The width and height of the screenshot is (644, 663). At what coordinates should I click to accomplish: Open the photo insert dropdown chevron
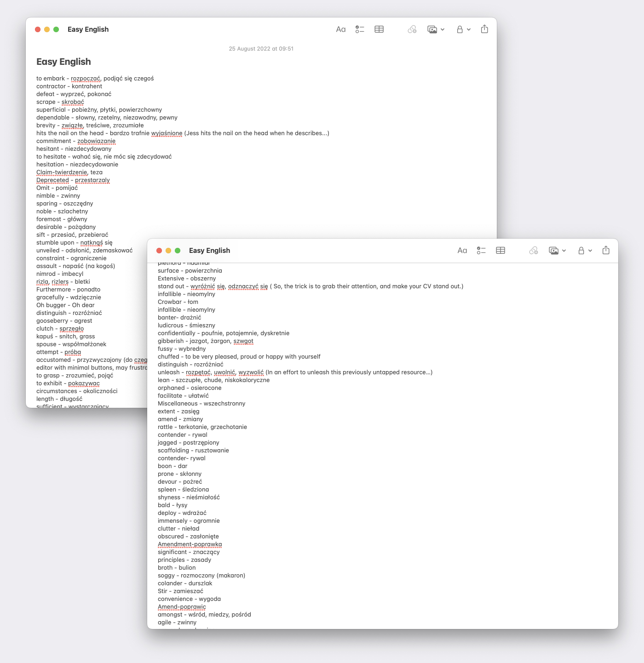coord(442,29)
